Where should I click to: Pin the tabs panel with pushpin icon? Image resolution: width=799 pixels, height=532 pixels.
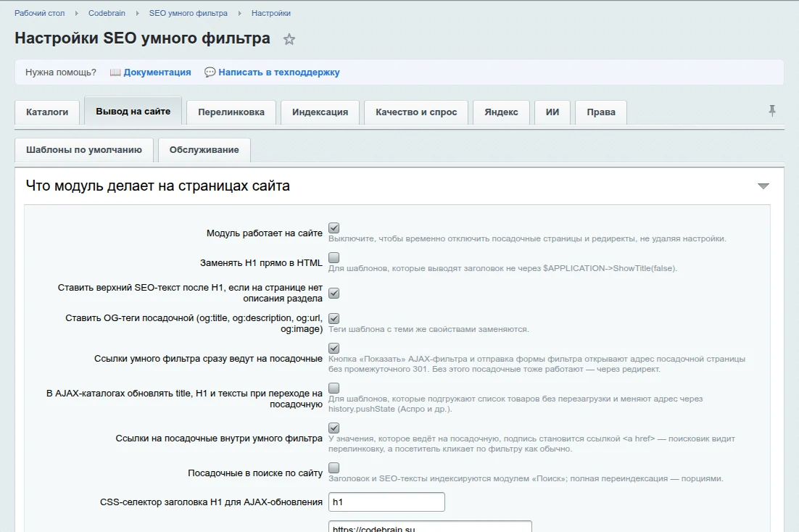tap(772, 111)
